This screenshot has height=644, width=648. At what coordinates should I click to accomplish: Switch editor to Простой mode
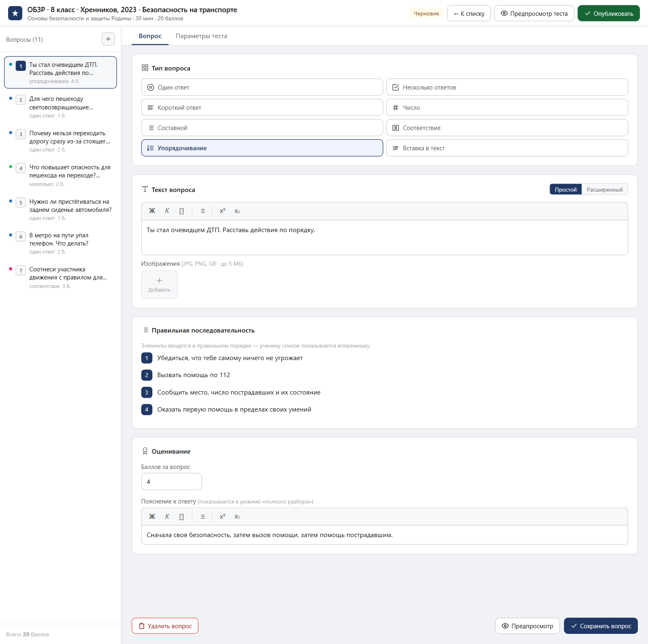pyautogui.click(x=566, y=190)
